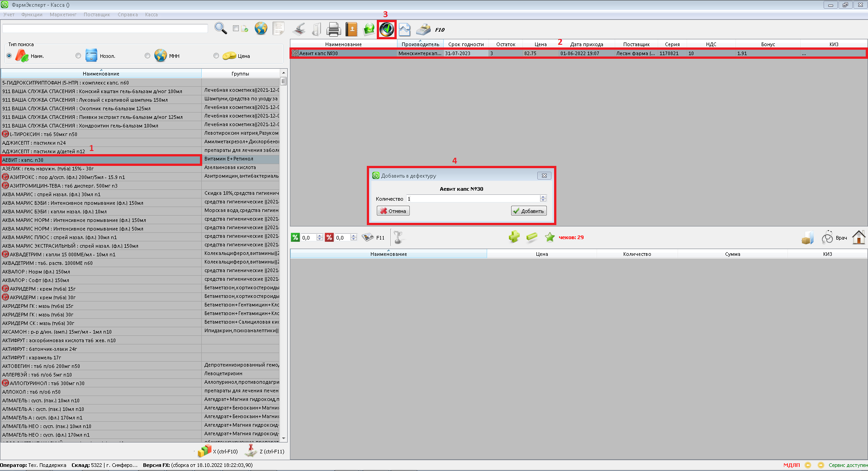Click the cash register F10 icon
This screenshot has height=471, width=868.
point(423,29)
